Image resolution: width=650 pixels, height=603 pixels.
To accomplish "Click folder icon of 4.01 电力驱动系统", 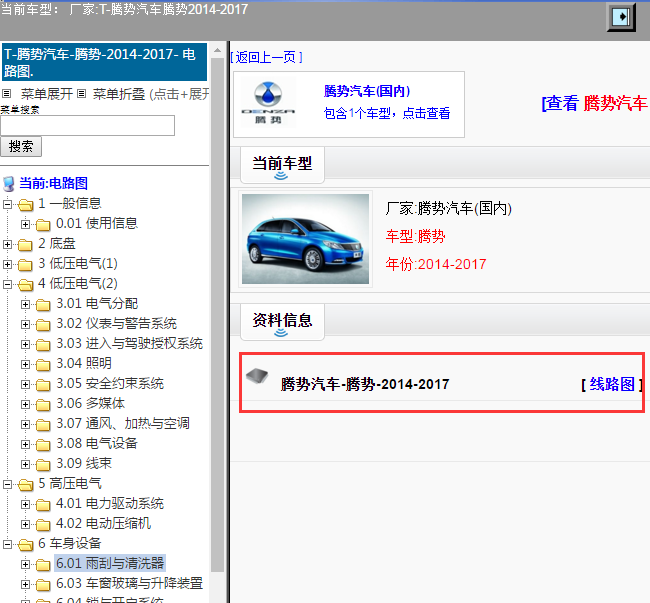I will (43, 505).
